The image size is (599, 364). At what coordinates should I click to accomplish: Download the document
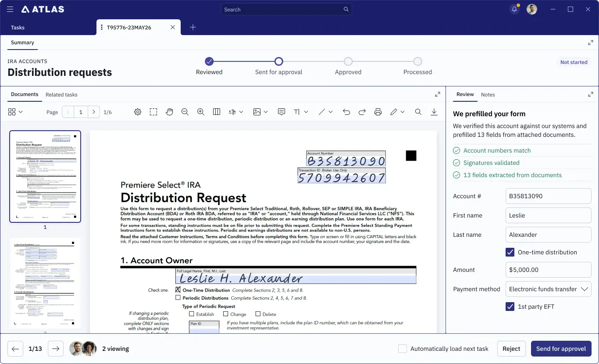coord(434,112)
